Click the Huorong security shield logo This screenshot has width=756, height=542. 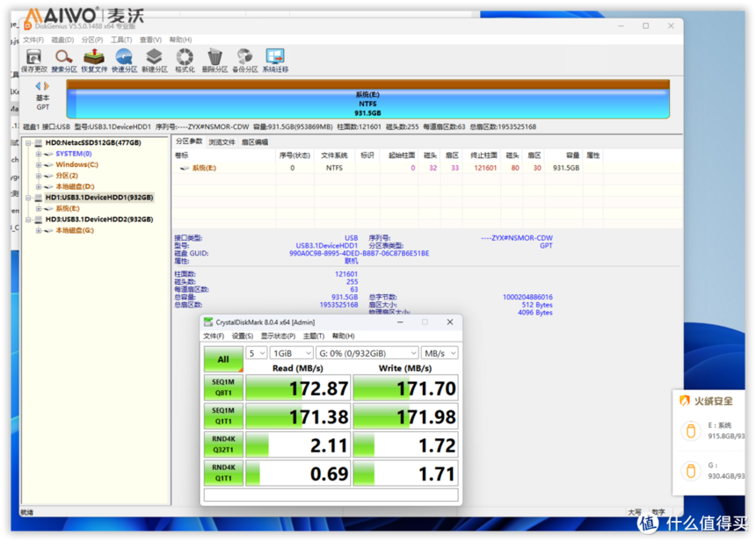(x=684, y=401)
